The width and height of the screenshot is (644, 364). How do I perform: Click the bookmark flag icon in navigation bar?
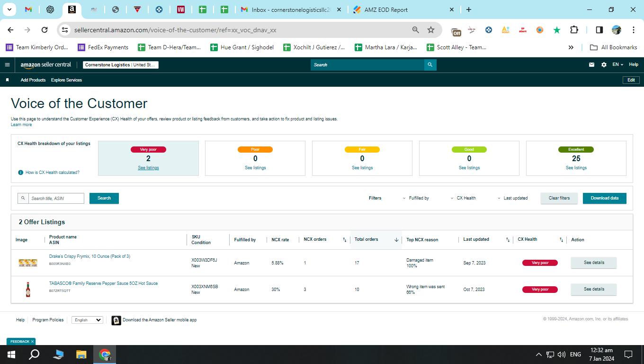click(x=7, y=80)
